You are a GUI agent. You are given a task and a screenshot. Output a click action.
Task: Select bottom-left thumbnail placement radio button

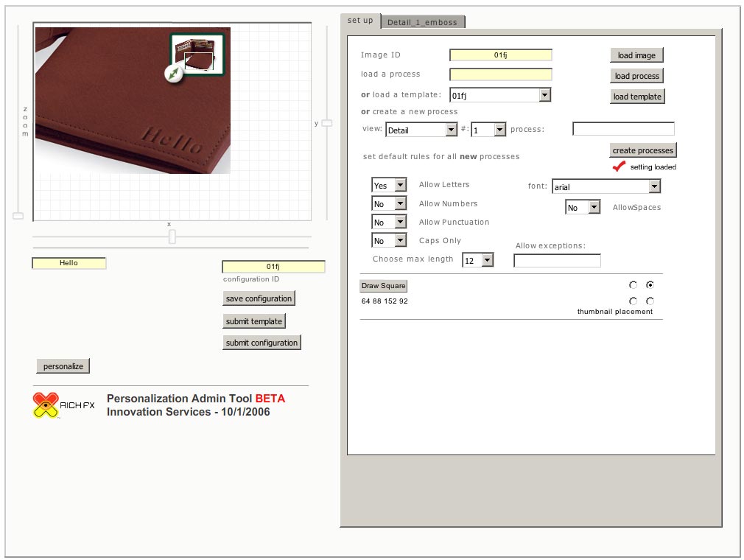tap(633, 301)
